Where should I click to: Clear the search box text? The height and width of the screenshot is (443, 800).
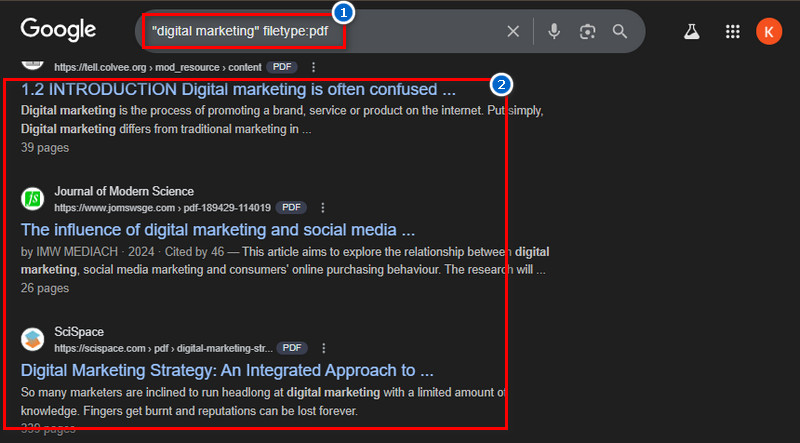tap(513, 32)
